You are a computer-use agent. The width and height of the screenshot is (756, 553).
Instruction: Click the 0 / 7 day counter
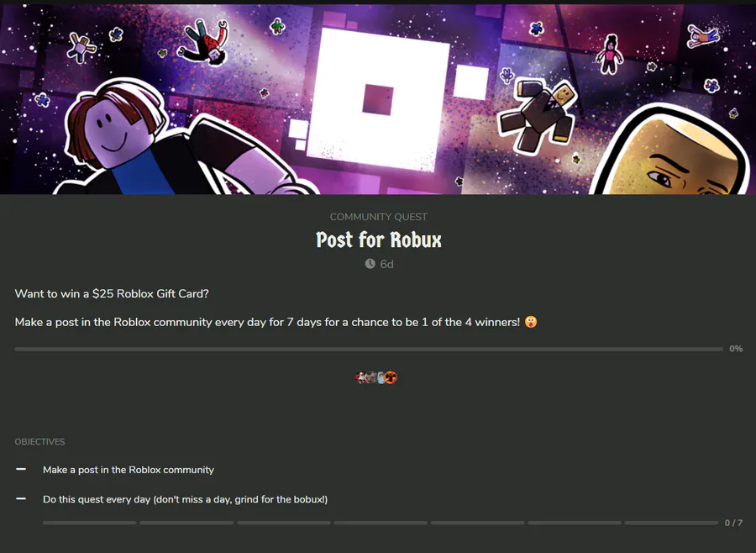tap(733, 523)
